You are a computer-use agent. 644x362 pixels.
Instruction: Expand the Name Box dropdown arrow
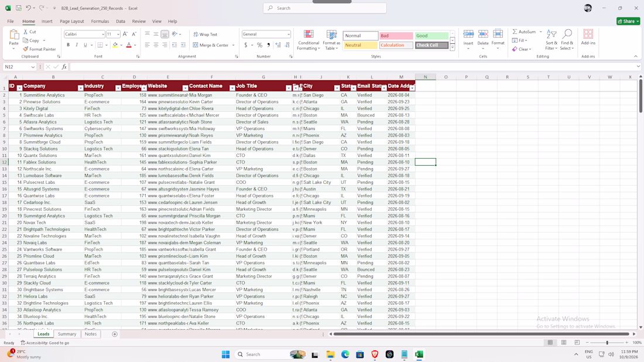point(33,67)
